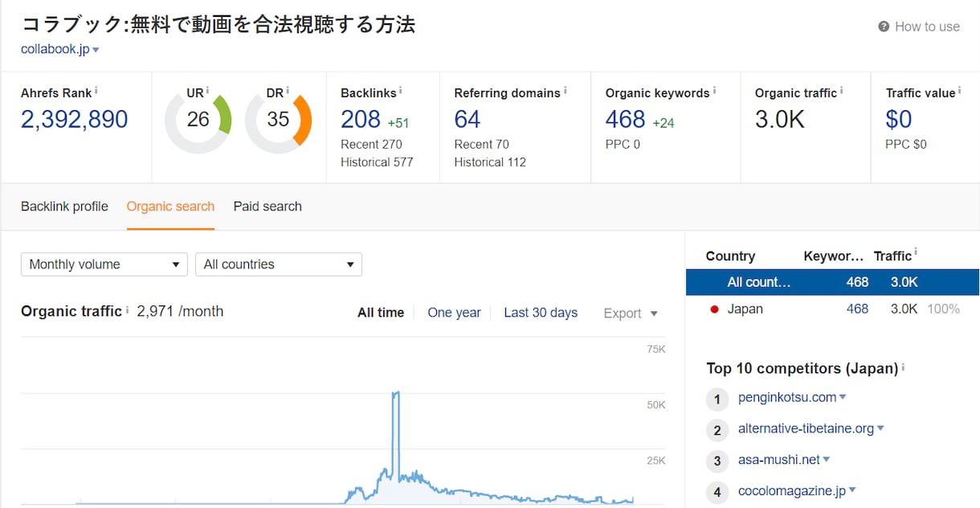980x508 pixels.
Task: Click Japan keywords count 468
Action: click(857, 309)
